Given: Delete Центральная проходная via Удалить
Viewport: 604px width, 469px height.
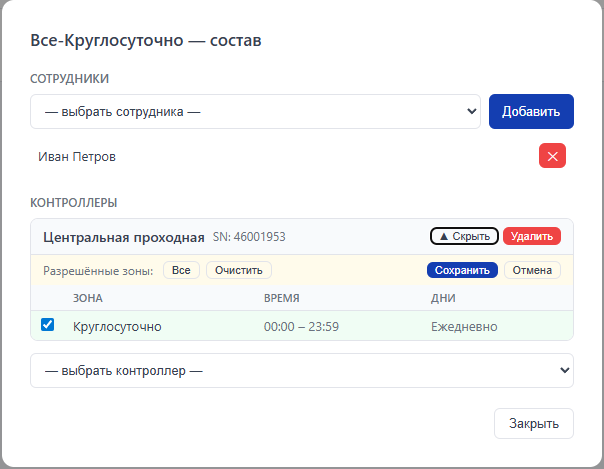Looking at the screenshot, I should 532,236.
